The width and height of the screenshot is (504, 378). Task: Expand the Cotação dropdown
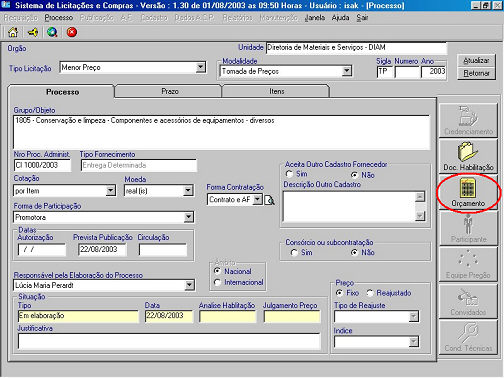110,191
